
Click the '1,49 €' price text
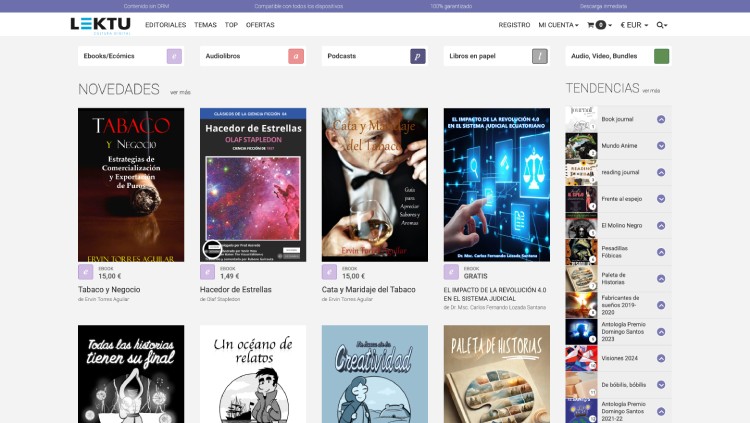pos(230,276)
